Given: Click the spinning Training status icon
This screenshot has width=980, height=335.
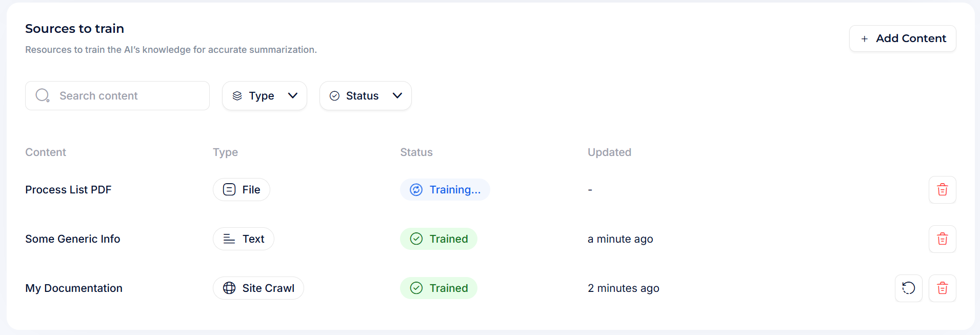Looking at the screenshot, I should point(416,190).
